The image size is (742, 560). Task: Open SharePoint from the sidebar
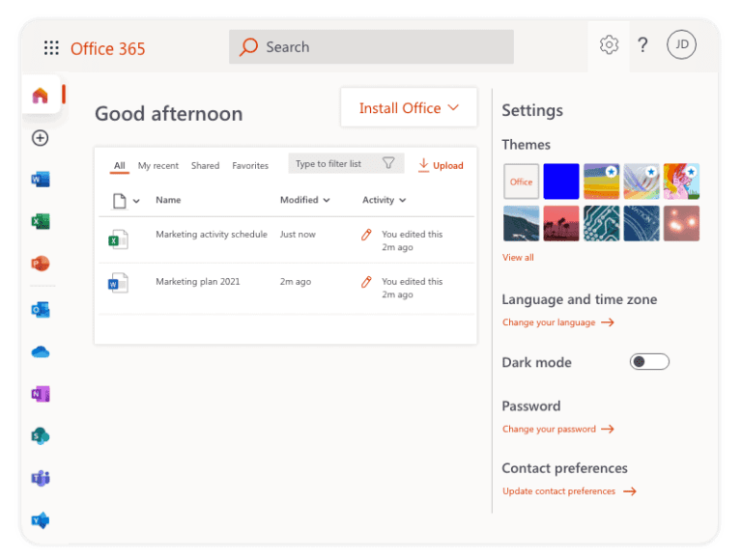[x=40, y=435]
